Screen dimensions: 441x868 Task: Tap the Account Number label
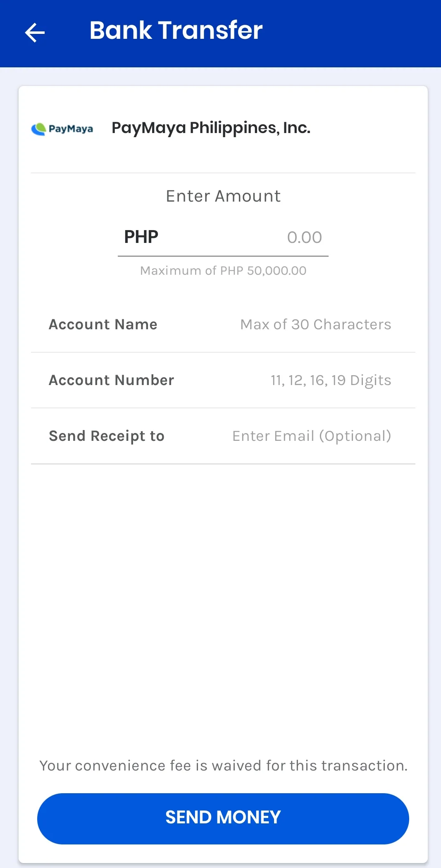coord(112,380)
